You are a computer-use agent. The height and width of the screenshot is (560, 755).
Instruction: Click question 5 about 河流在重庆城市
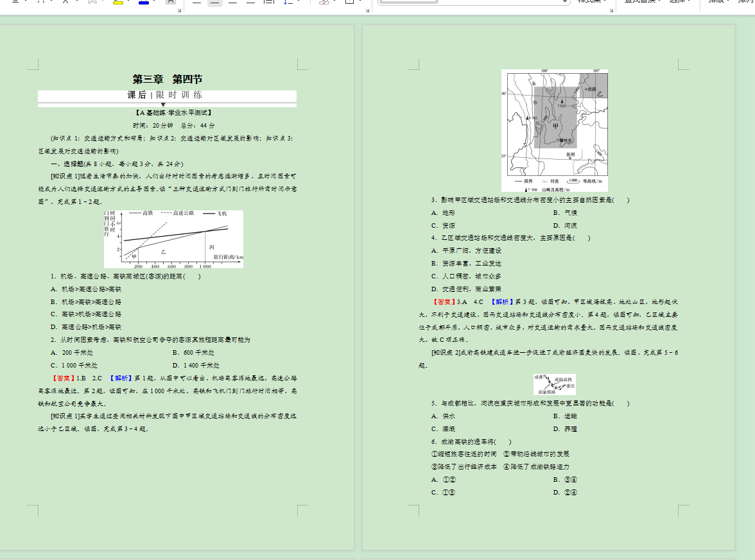[530, 403]
